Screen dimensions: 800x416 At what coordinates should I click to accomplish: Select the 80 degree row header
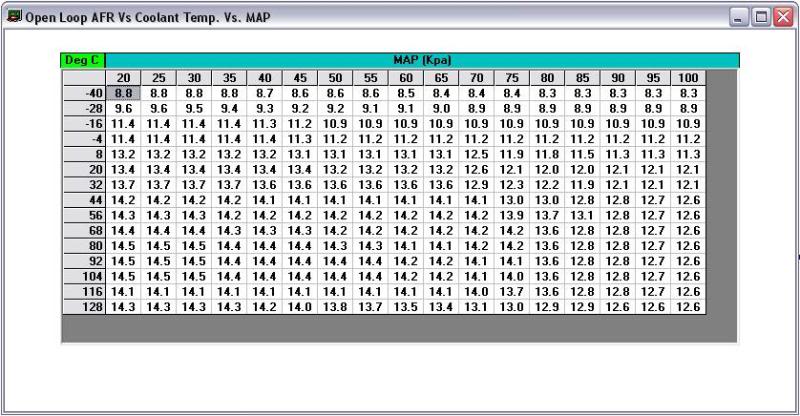coord(84,246)
